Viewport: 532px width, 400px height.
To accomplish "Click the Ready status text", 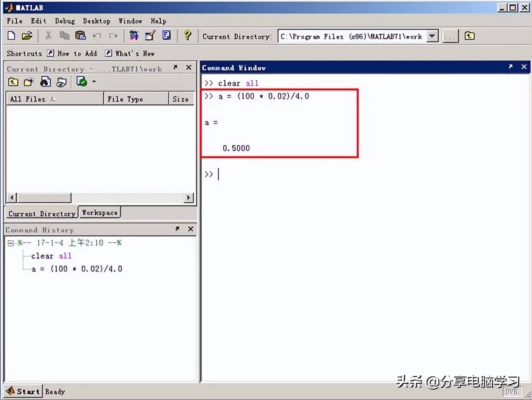I will point(55,392).
